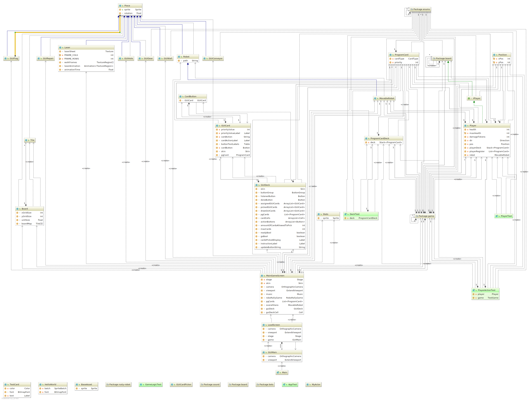Select the class icon next to GUIHole
Screen dimensions: 532x401
[120, 58]
